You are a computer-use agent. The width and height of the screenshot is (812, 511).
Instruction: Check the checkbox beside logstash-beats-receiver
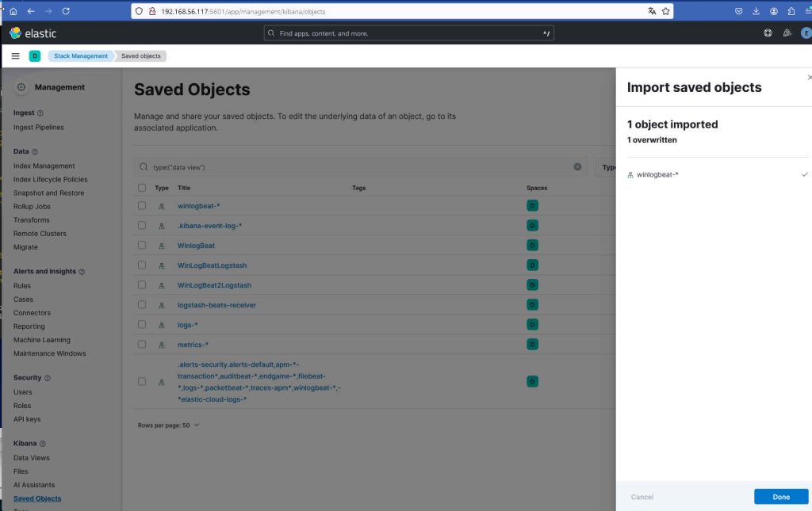142,304
